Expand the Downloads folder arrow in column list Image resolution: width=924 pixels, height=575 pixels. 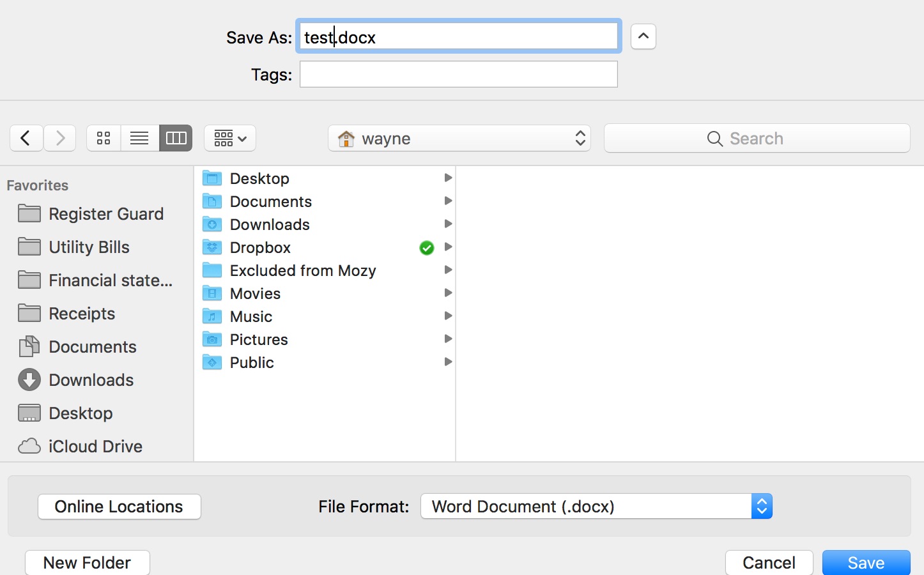coord(448,224)
